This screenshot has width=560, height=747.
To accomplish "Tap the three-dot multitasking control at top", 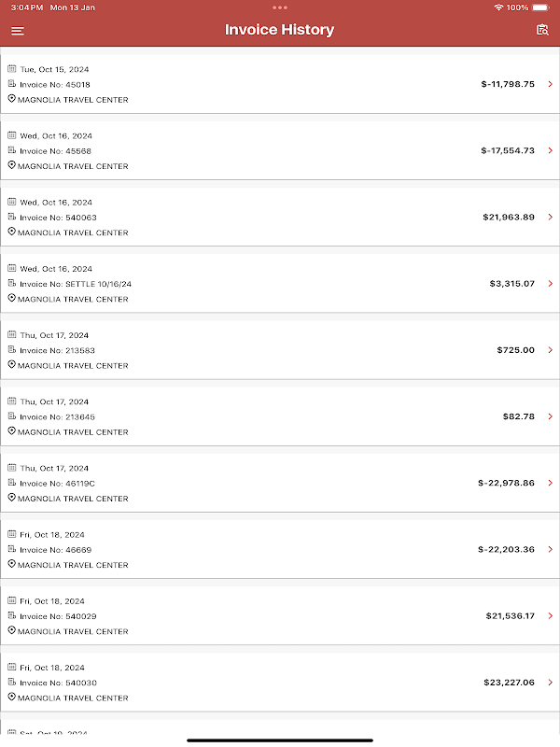I will 280,7.
